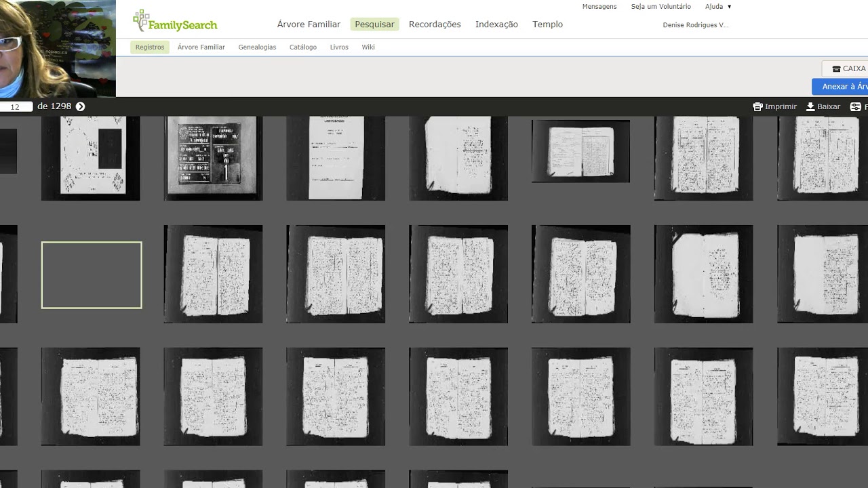Open the Indexação menu
868x488 pixels.
click(496, 24)
